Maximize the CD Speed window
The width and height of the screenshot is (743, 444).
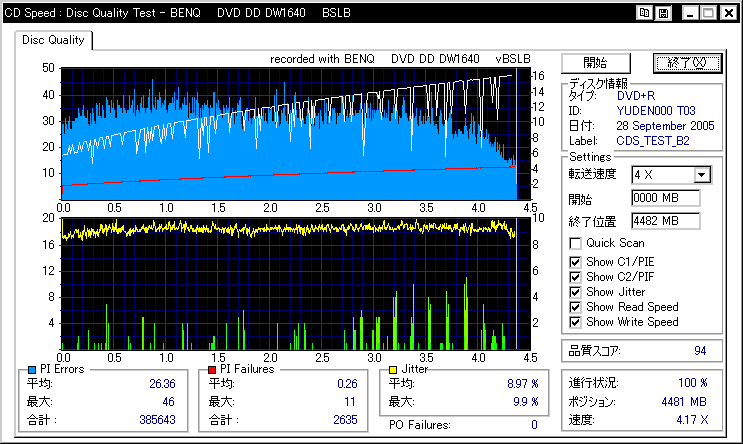click(709, 13)
